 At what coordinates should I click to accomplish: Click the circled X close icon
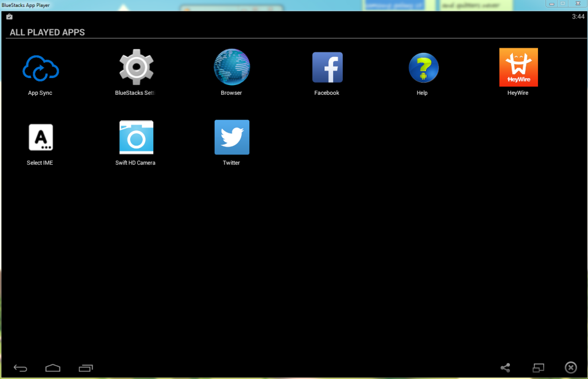point(571,368)
